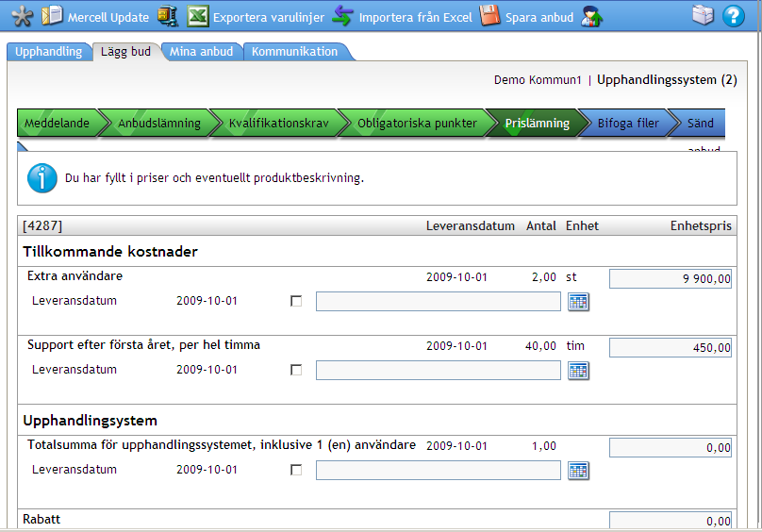Image resolution: width=762 pixels, height=532 pixels.
Task: Go to Obligatoriska punkter step
Action: 418,123
